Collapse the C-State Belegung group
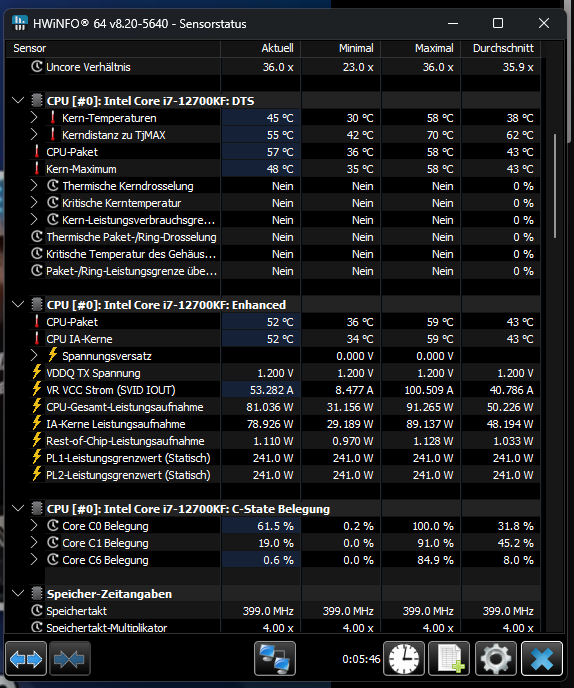Viewport: 574px width, 688px height. coord(18,509)
